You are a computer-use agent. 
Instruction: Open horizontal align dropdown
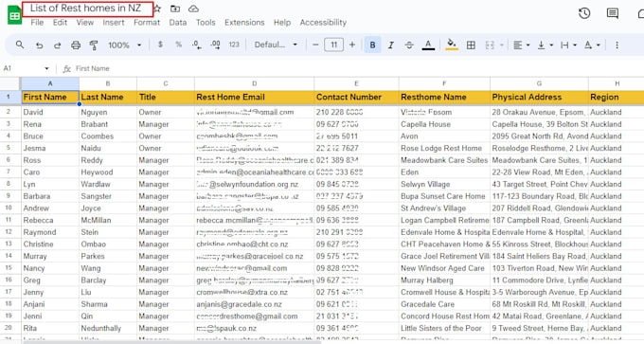[x=522, y=45]
